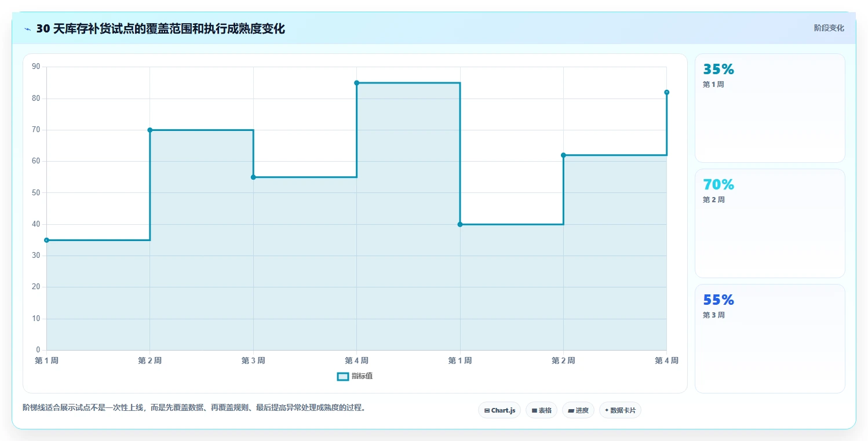Click the peak data point at 85
This screenshot has height=441, width=868.
356,83
